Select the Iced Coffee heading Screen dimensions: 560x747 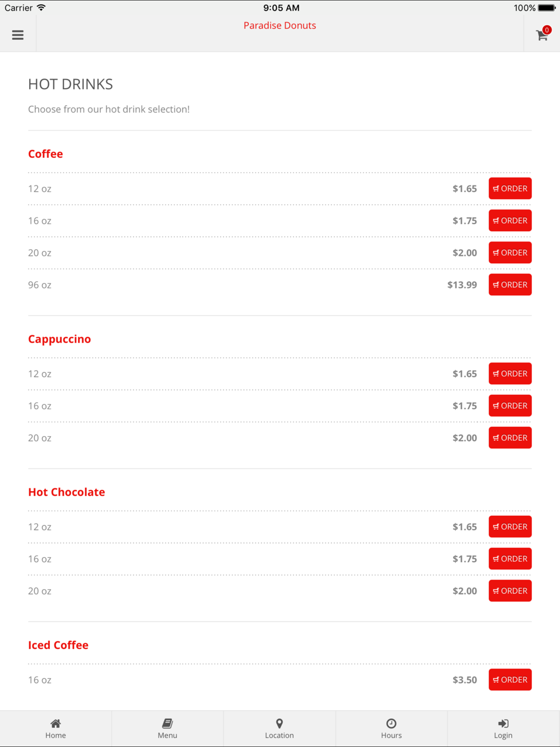pos(58,645)
